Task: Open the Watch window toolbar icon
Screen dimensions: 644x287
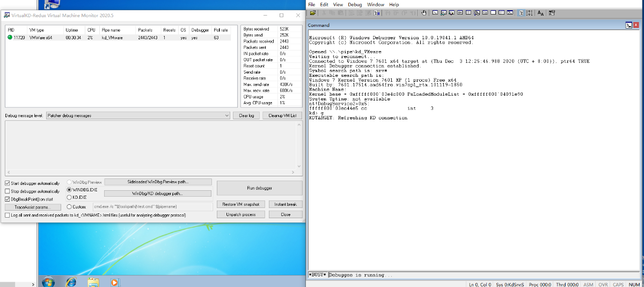Action: (443, 13)
